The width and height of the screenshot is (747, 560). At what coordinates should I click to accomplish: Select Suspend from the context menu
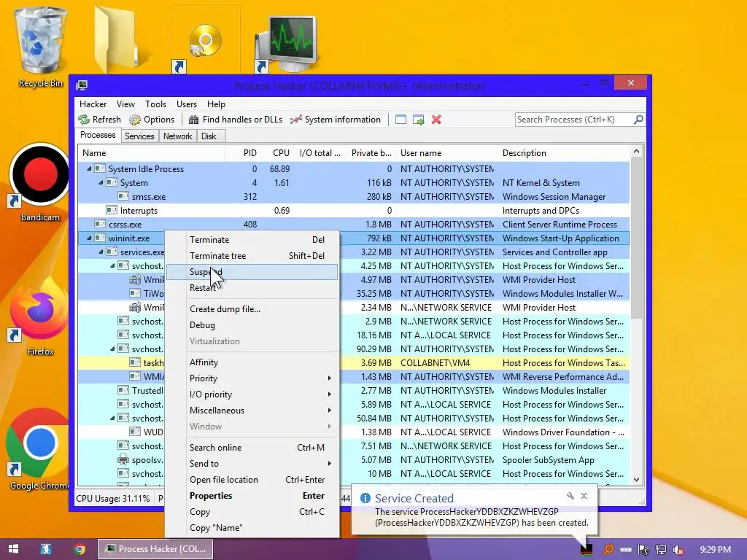click(252, 272)
